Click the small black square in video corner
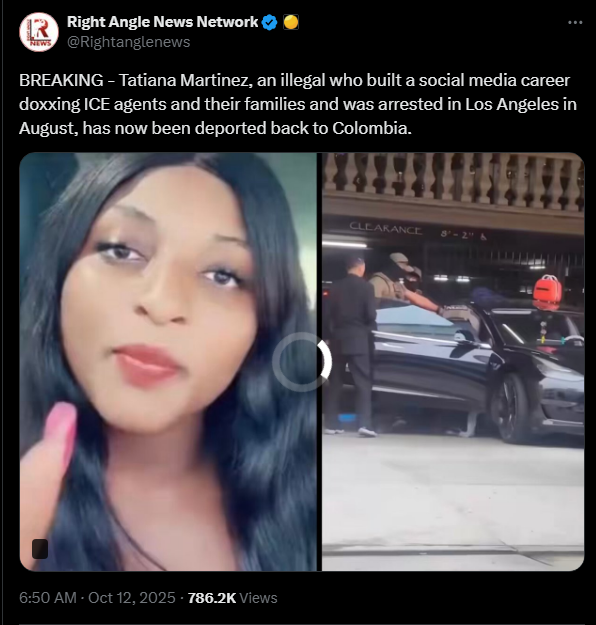Screen dimensions: 596x625 [x=40, y=549]
